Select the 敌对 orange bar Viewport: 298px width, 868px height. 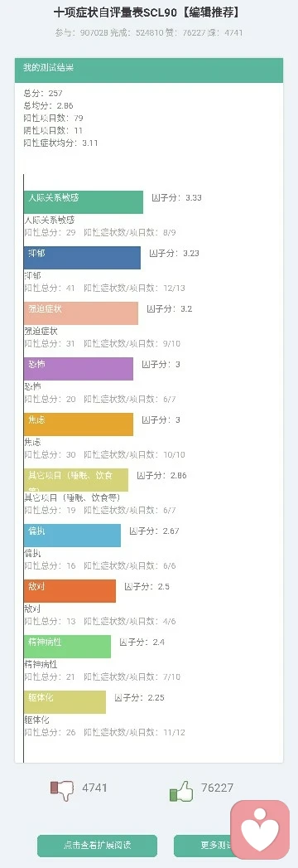(70, 590)
